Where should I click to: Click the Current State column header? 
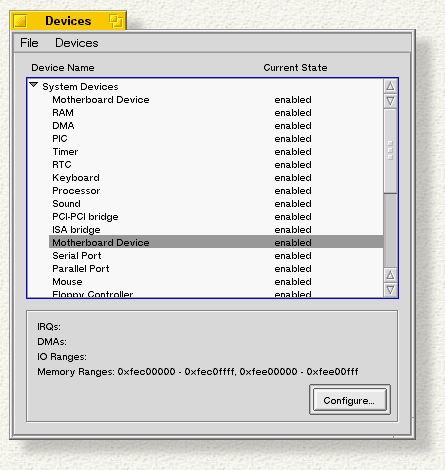295,68
